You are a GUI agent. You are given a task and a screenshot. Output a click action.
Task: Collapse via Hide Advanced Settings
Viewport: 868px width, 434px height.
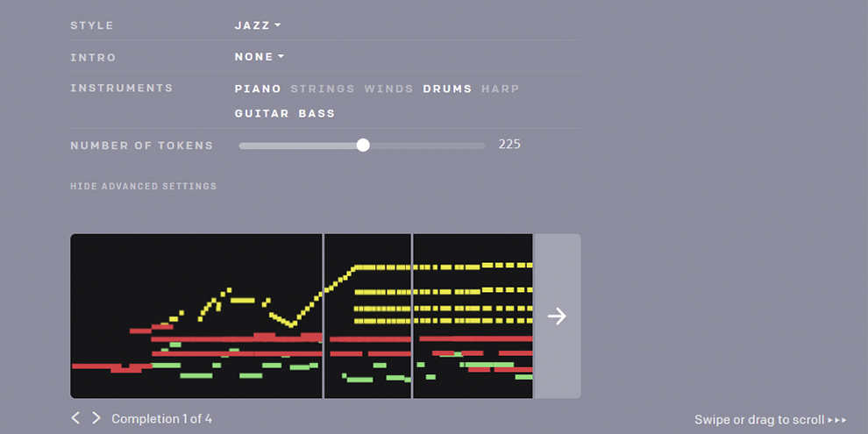144,187
